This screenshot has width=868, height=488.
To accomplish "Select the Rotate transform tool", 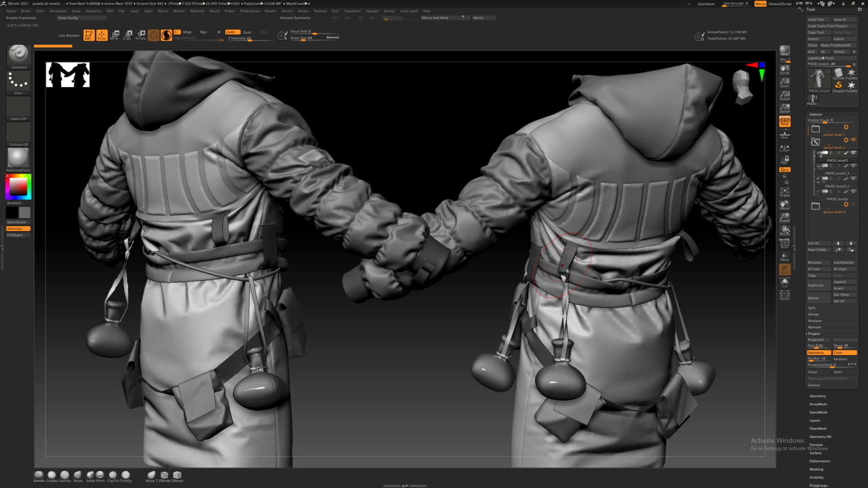I will tap(141, 35).
